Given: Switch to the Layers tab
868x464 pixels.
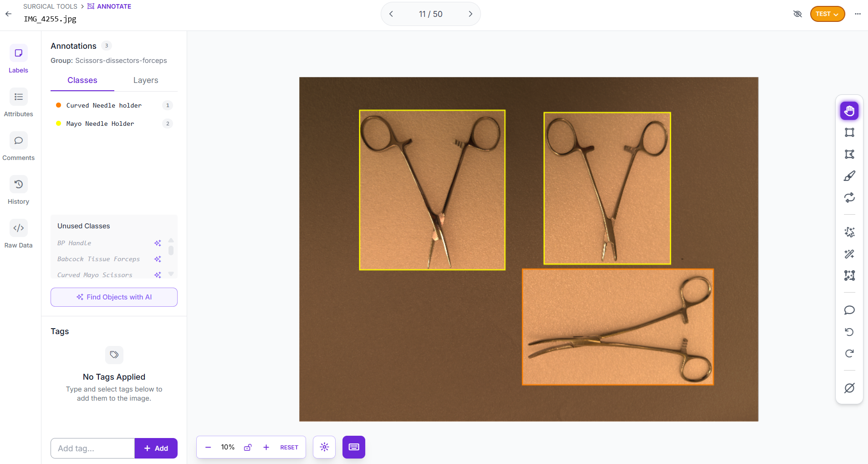Looking at the screenshot, I should [146, 80].
